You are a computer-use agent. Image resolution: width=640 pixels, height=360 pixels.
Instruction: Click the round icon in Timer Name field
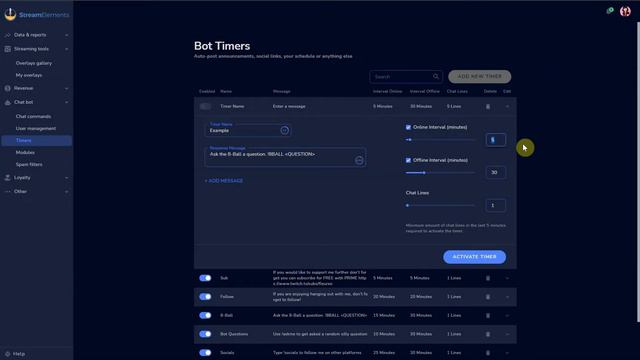click(x=284, y=130)
